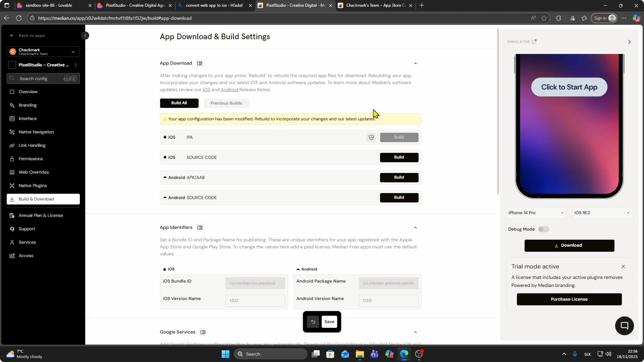This screenshot has width=644, height=362.
Task: Open Access settings in sidebar
Action: tap(43, 256)
